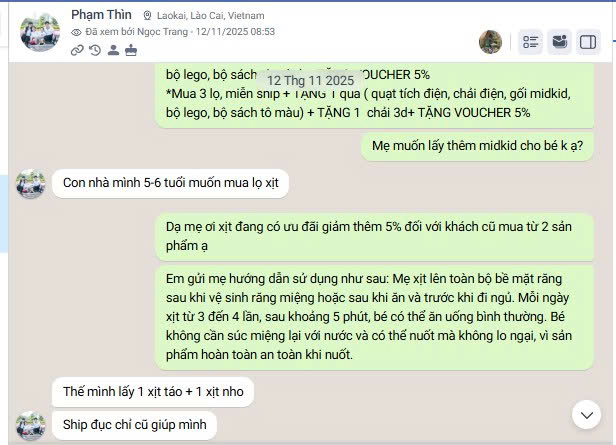This screenshot has width=616, height=445.
Task: Click the birthday cake icon
Action: 131,50
